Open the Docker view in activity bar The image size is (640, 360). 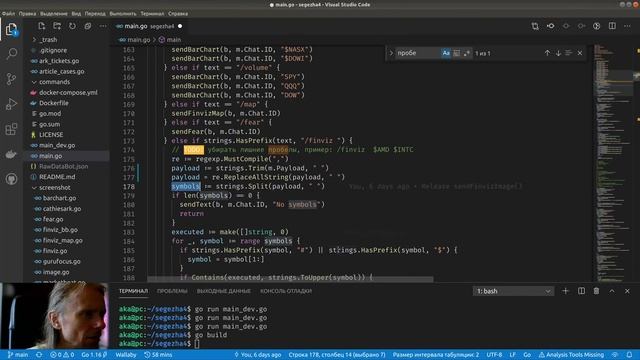(x=11, y=154)
